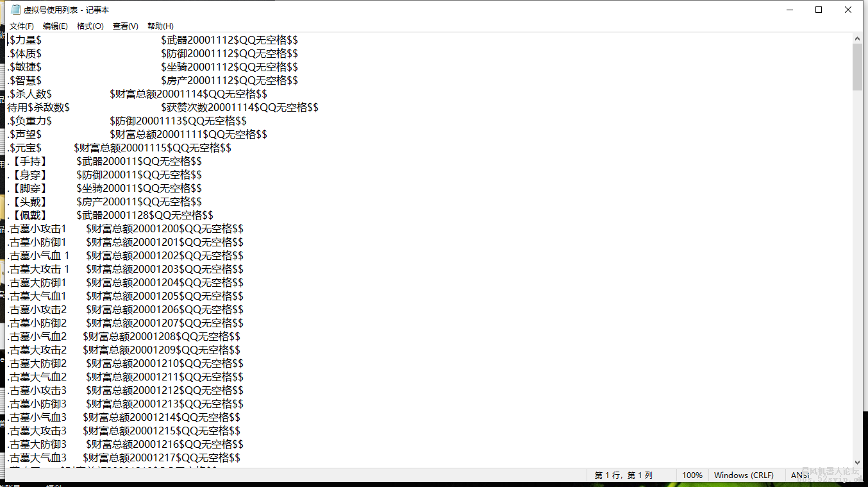Open the 查看(V) menu
This screenshot has width=868, height=487.
pyautogui.click(x=125, y=26)
